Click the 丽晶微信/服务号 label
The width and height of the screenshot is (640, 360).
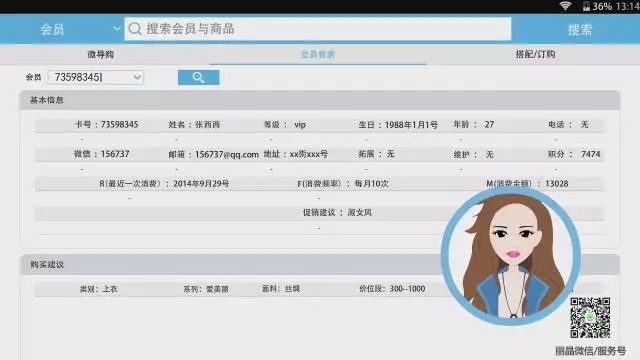[x=590, y=351]
